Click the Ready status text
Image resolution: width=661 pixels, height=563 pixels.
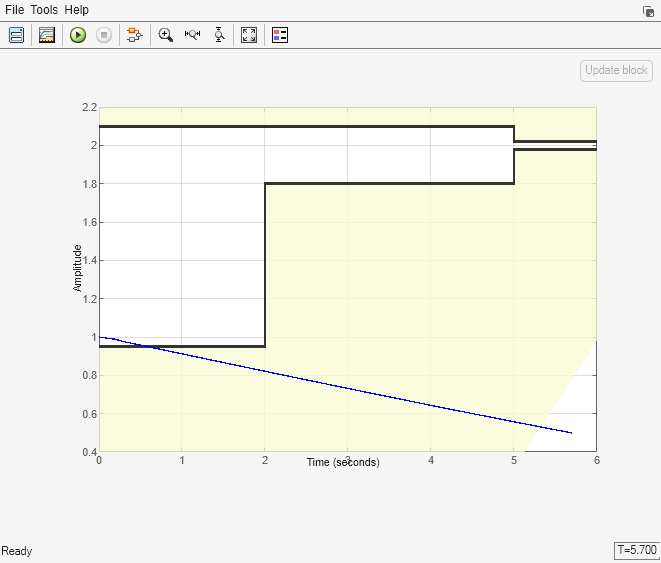click(x=16, y=551)
